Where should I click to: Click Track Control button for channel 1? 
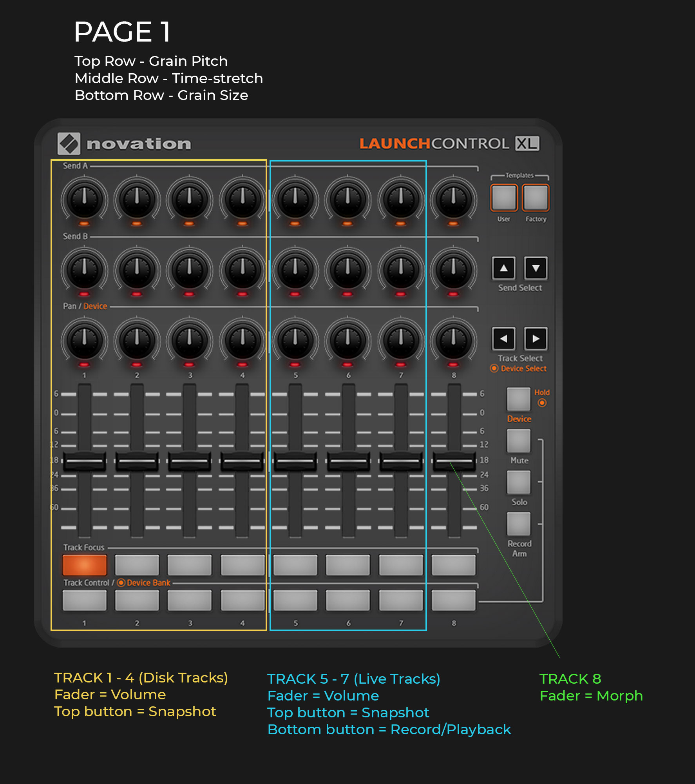85,600
